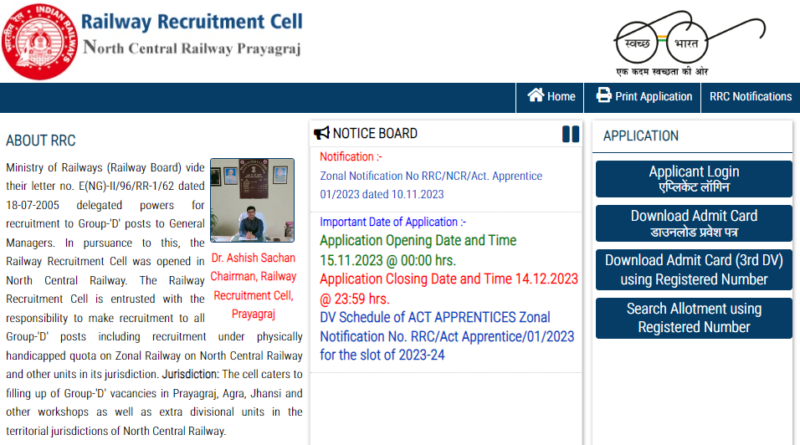
Task: Click the house icon in navigation bar
Action: [536, 96]
